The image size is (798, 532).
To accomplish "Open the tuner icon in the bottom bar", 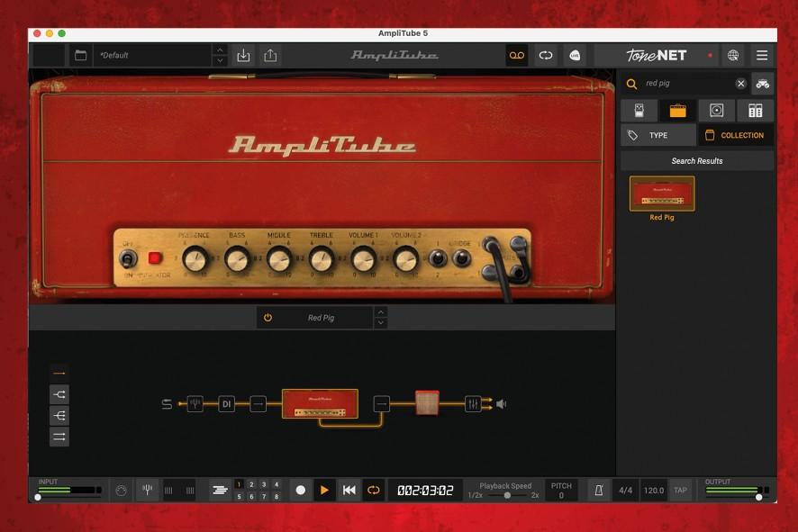I will pyautogui.click(x=147, y=491).
